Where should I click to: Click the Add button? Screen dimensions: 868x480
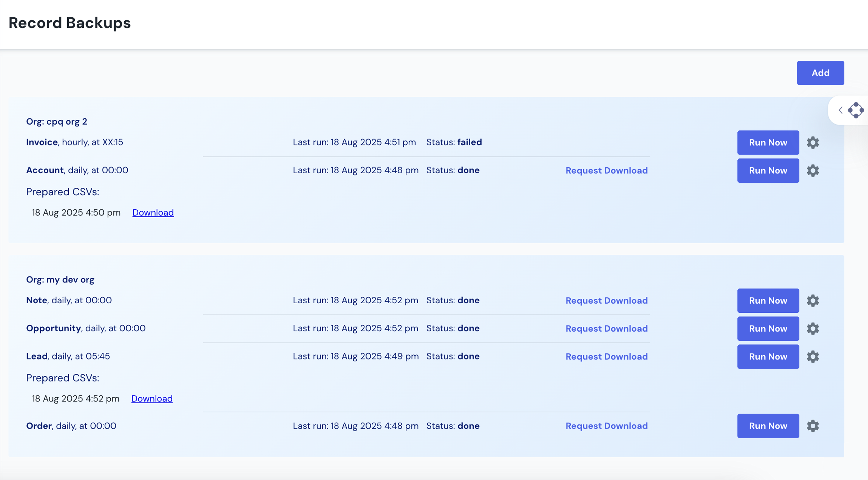click(x=820, y=73)
